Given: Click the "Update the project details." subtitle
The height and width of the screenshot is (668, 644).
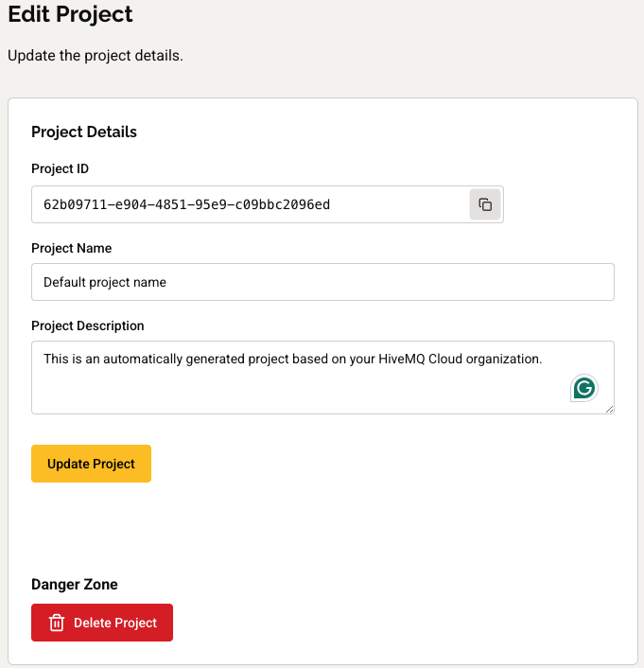Looking at the screenshot, I should [95, 56].
